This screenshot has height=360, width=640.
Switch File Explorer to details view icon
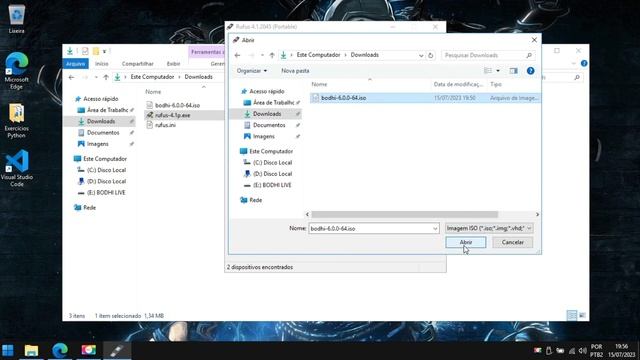pyautogui.click(x=572, y=315)
